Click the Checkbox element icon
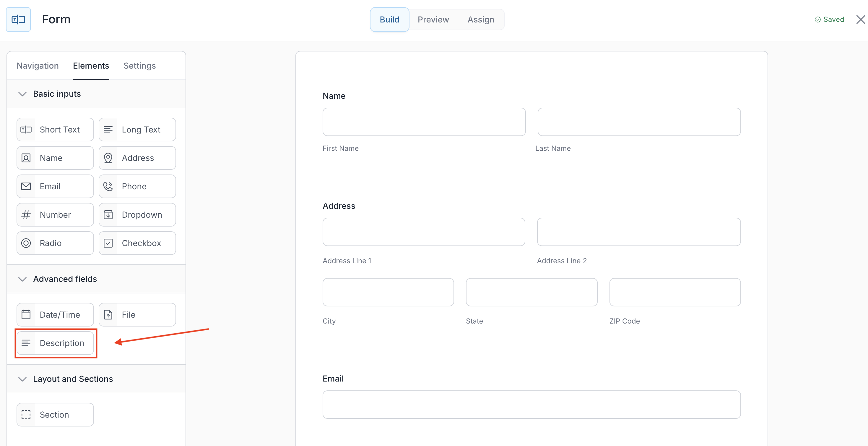 (x=108, y=243)
